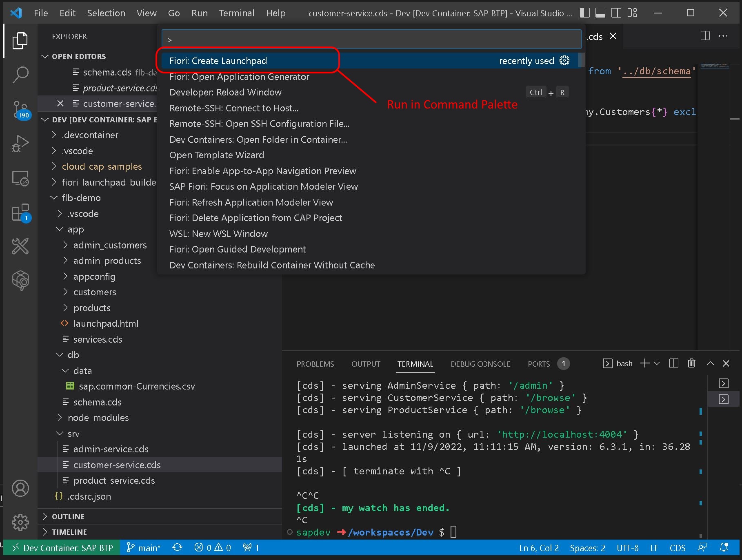Open Remote Explorer view icon
The width and height of the screenshot is (742, 560).
click(x=20, y=178)
